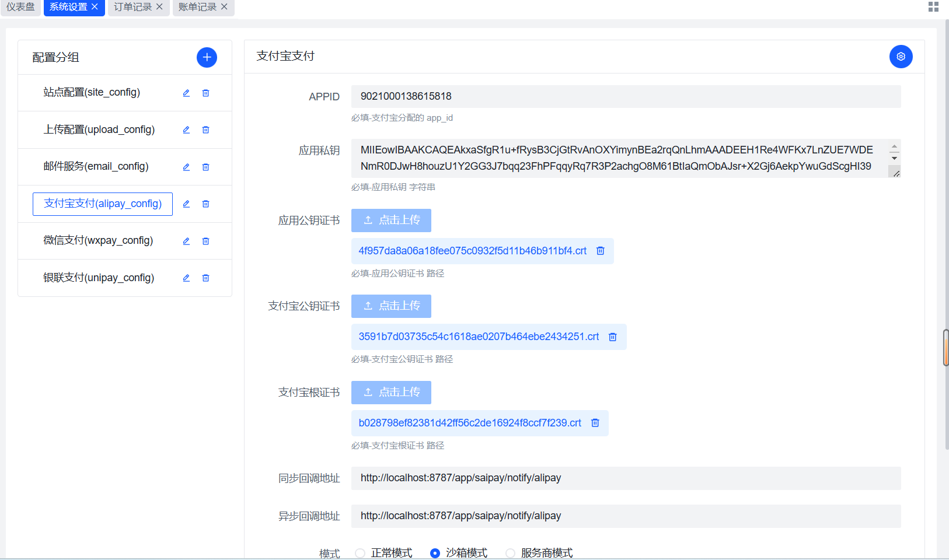The image size is (949, 560).
Task: Upload 支付宝公钥证书 via 点击上传 button
Action: [x=391, y=306]
